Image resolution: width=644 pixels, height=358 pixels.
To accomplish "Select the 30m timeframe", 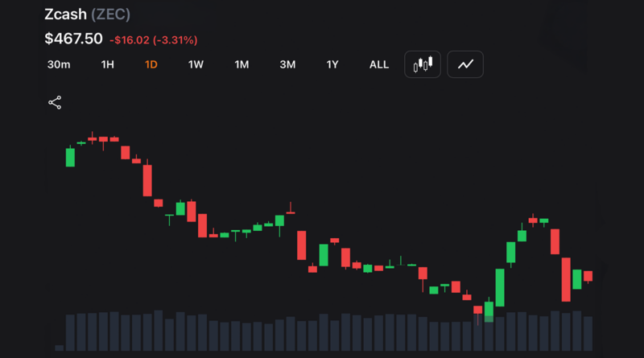I will click(x=59, y=65).
